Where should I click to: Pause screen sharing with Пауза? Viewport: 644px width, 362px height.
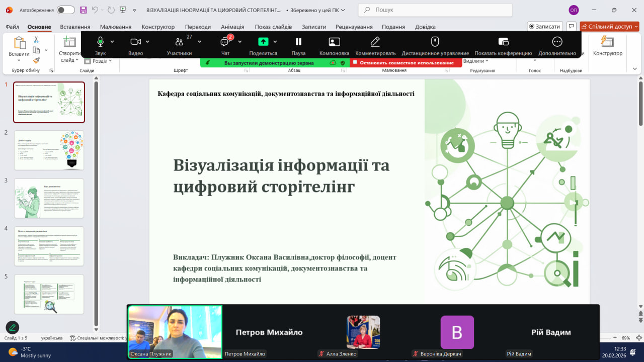coord(298,42)
